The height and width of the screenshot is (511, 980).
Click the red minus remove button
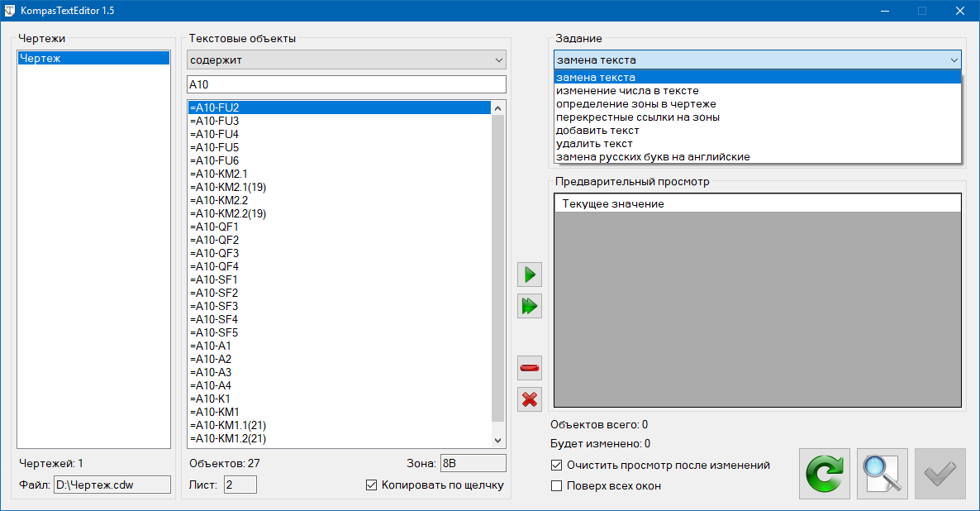[x=529, y=367]
